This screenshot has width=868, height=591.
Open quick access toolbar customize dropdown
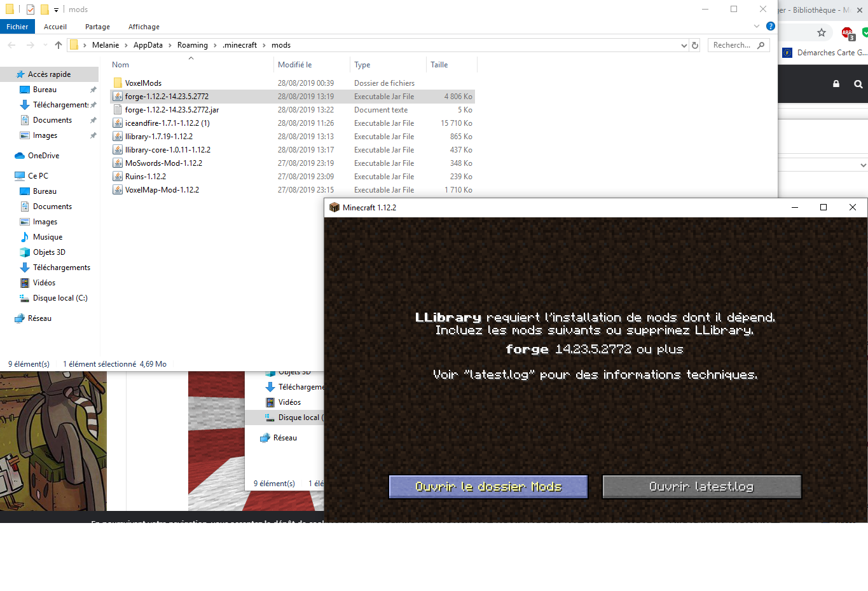tap(56, 10)
